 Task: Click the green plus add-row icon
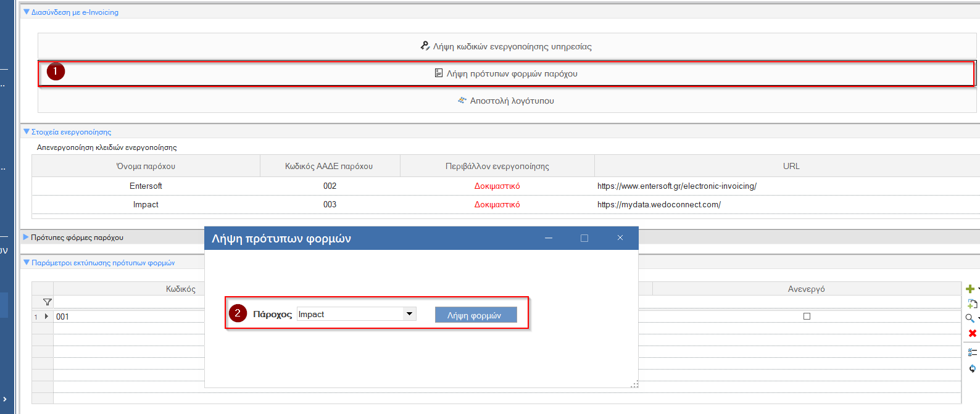[970, 289]
